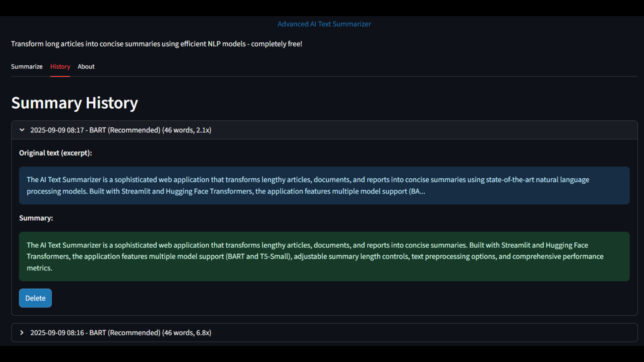This screenshot has width=644, height=362.
Task: Open the Summarize tab
Action: pos(27,66)
